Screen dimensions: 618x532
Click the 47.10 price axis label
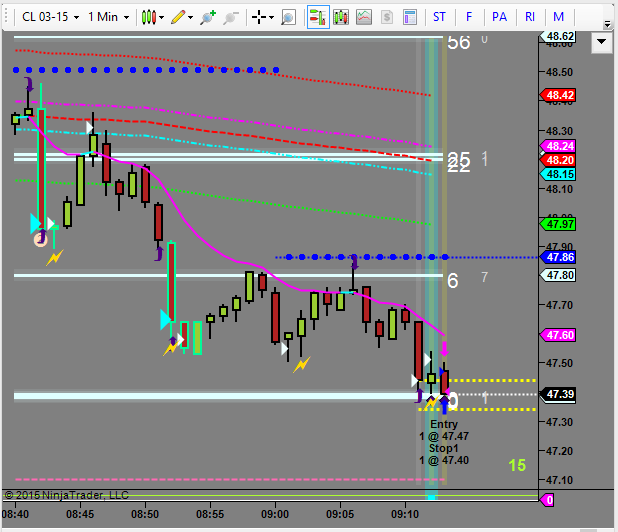pos(559,480)
